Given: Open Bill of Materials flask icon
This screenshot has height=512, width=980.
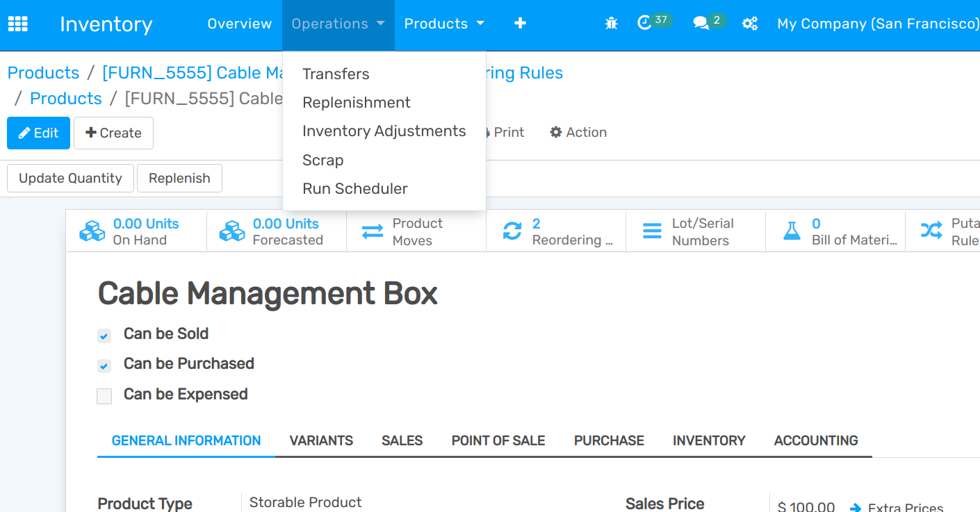Looking at the screenshot, I should click(792, 231).
